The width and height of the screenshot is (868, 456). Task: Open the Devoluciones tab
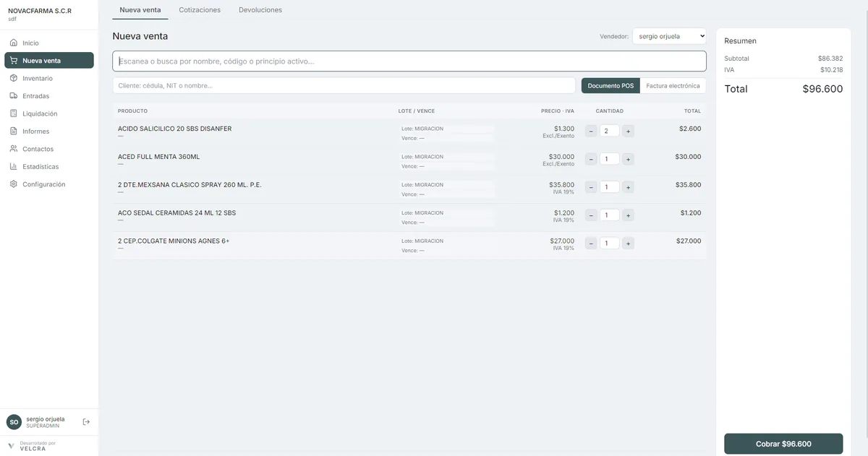point(260,10)
